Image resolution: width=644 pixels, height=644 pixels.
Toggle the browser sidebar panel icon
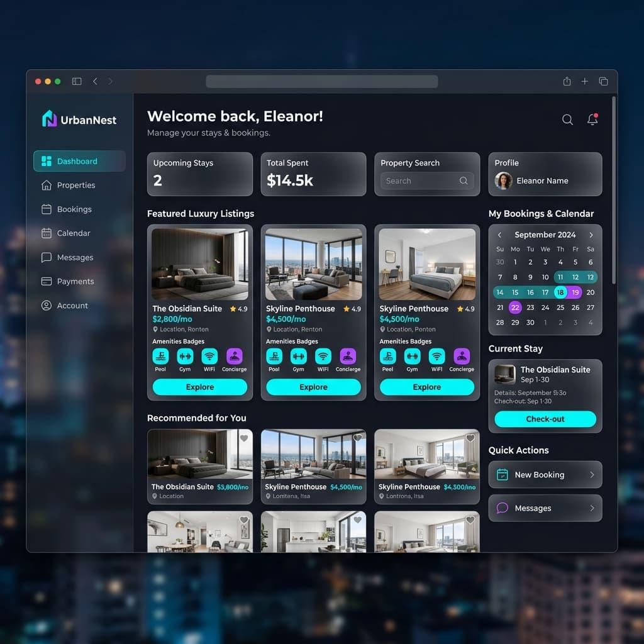click(x=77, y=81)
